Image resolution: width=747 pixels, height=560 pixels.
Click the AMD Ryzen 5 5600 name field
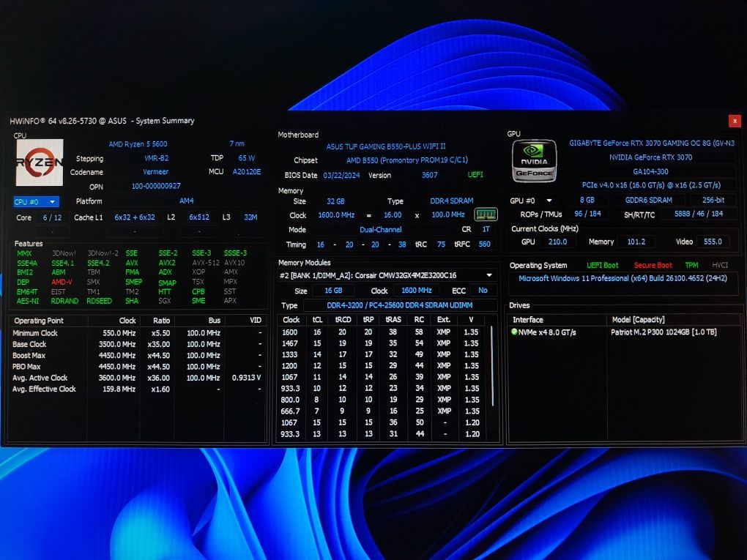[x=138, y=143]
